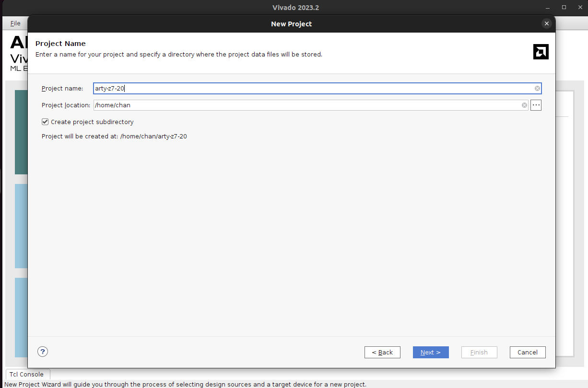The height and width of the screenshot is (388, 588).
Task: Clear the Project location field
Action: [524, 105]
